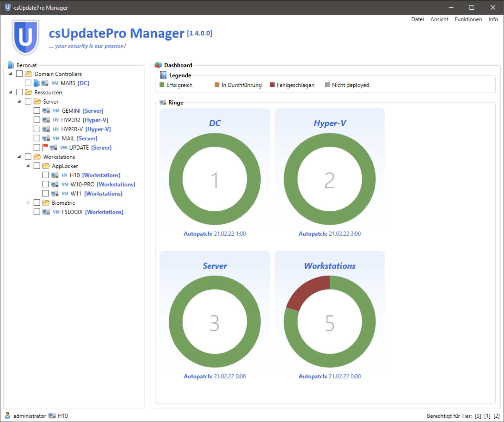Screen dimensions: 504x422
Task: Click the csUpdatePro shield logo
Action: (x=26, y=37)
